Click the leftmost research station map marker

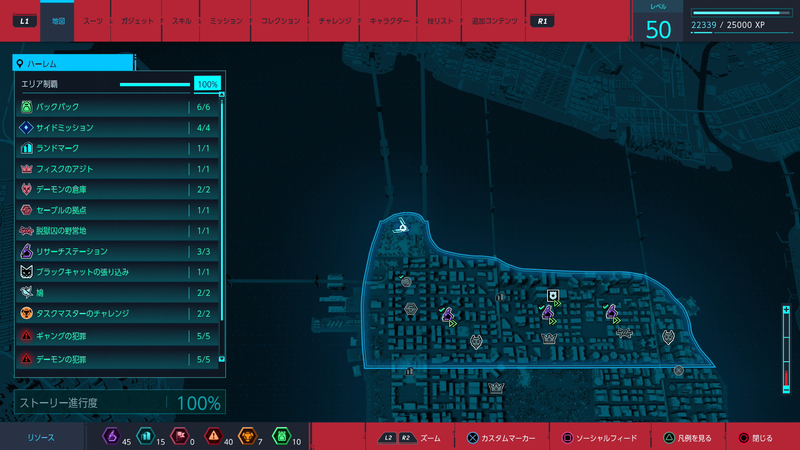point(448,315)
